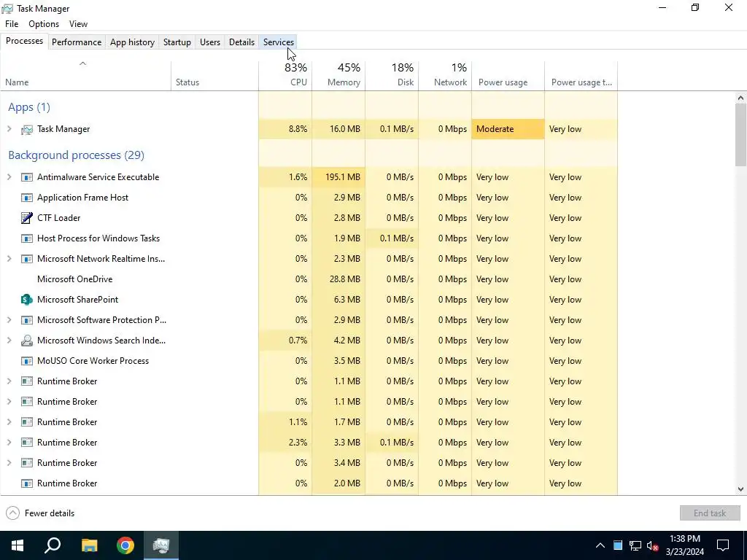The height and width of the screenshot is (560, 747).
Task: Open File Explorer from the taskbar
Action: pyautogui.click(x=89, y=545)
